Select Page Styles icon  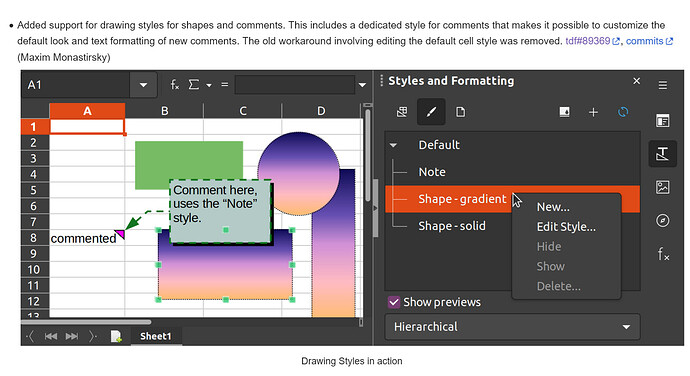point(460,112)
